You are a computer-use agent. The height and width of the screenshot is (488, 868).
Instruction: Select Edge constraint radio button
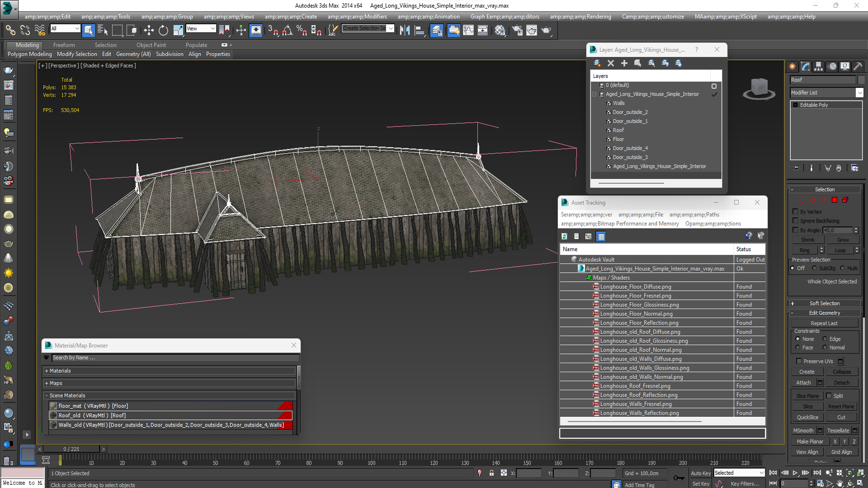[x=825, y=339]
